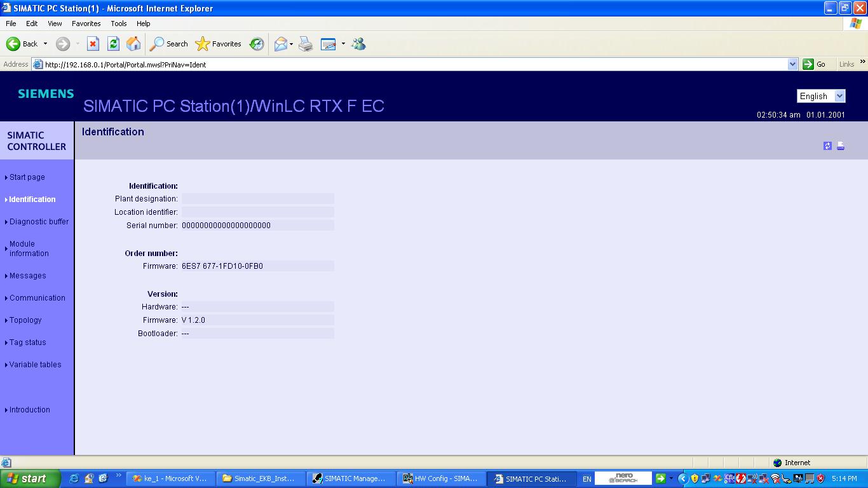Open the Tag status page link
Screen dimensions: 868x488
(27, 342)
